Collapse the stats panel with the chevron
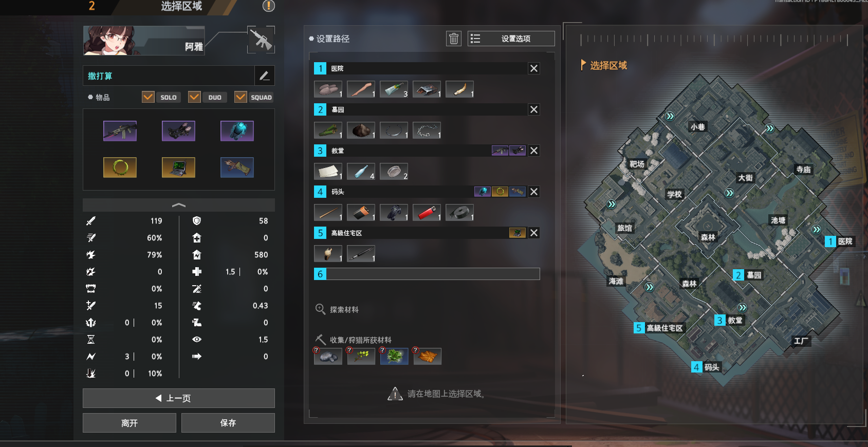This screenshot has width=868, height=447. [x=179, y=205]
